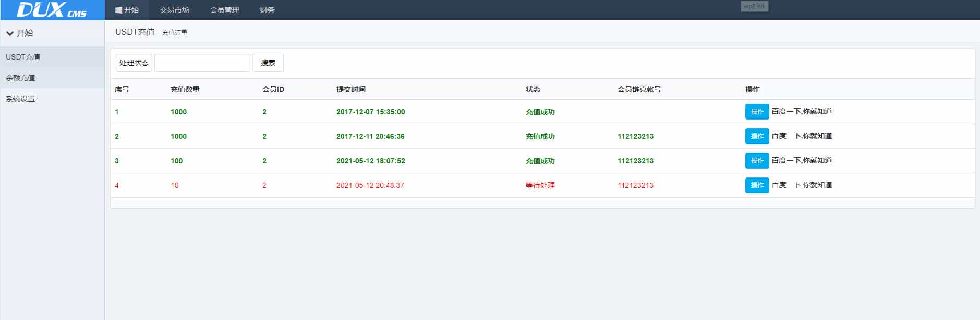Screen dimensions: 980x320
Task: Open the 会员管理 navigation tab
Action: point(224,10)
